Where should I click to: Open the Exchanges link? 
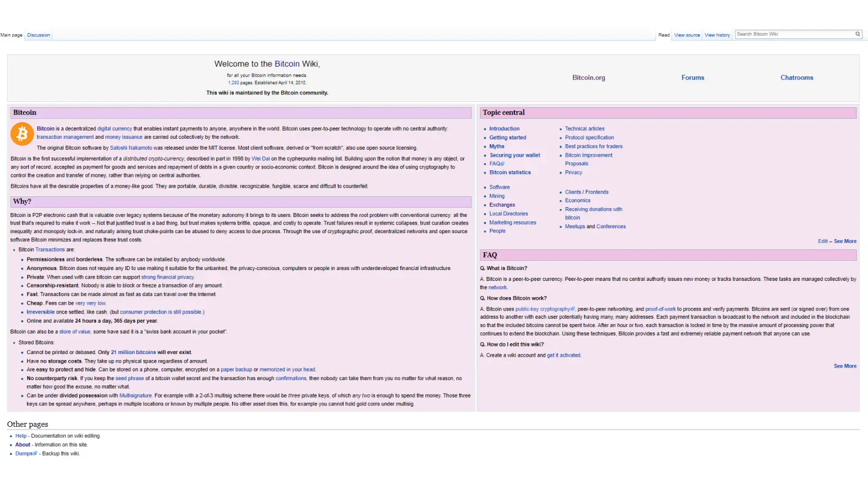[502, 205]
